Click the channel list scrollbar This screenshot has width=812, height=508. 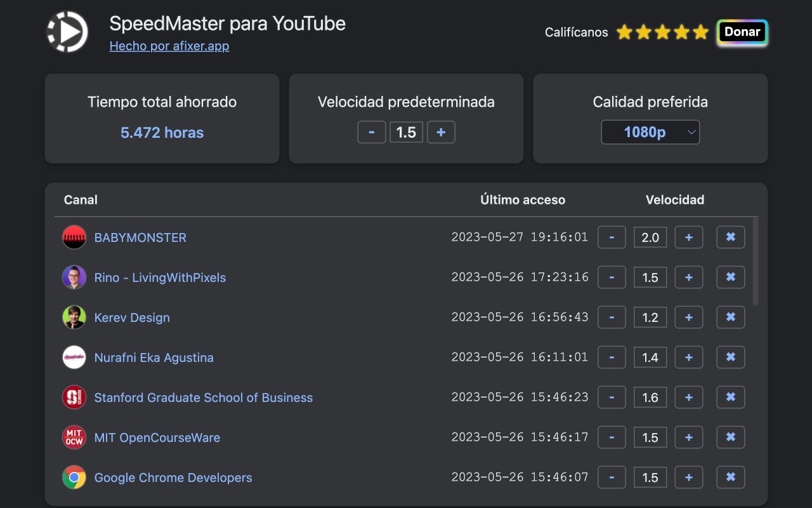tap(755, 262)
